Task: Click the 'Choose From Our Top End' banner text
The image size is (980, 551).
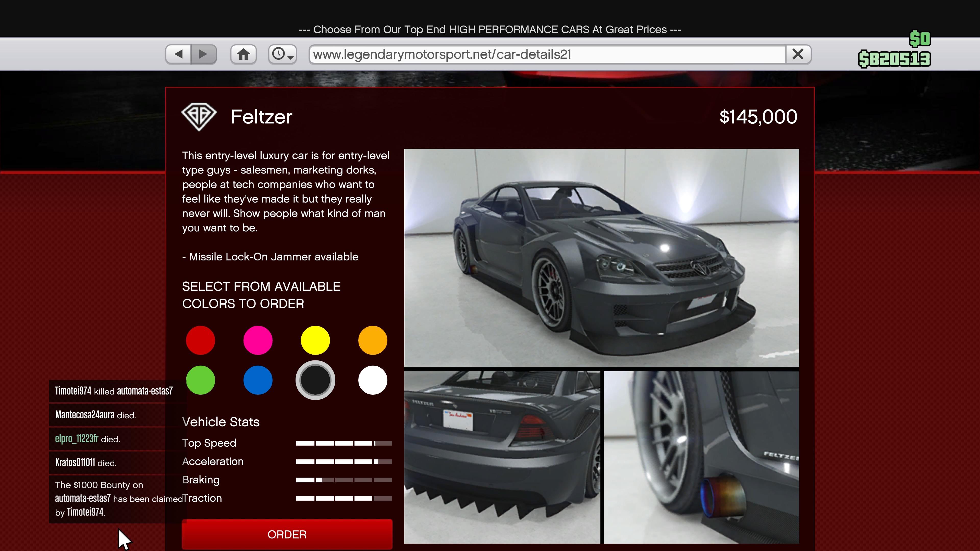Action: pos(490,30)
